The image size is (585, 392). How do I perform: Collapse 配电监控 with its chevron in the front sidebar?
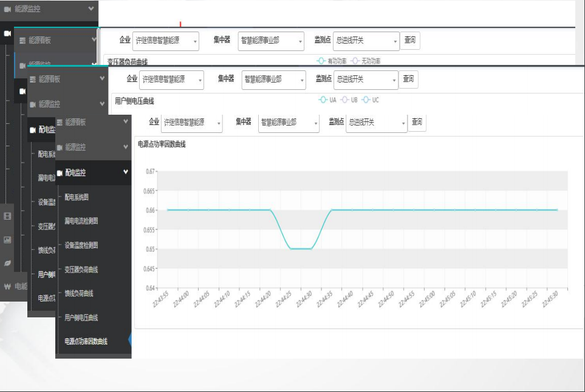pyautogui.click(x=126, y=172)
